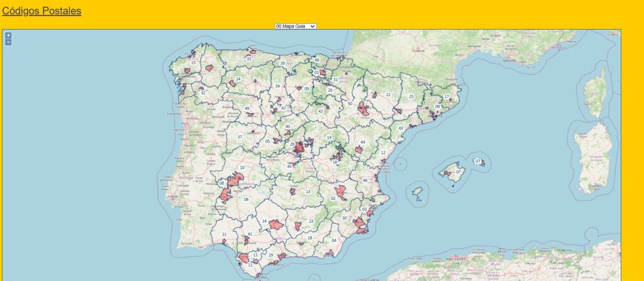
Task: Select province label 19 on the map
Action: point(329,138)
